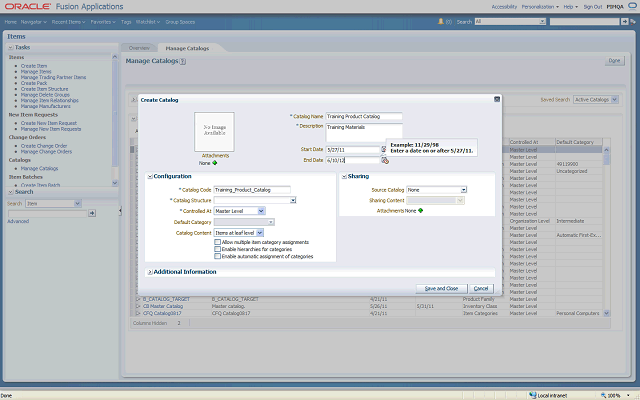Click the Manage Catalogs help icon
Viewport: 640px width, 400px height.
pyautogui.click(x=183, y=62)
